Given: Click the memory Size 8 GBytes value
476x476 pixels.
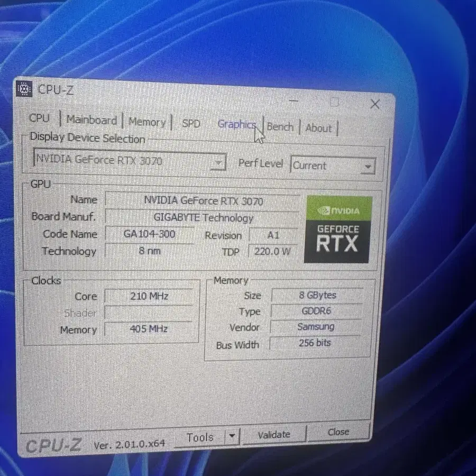Looking at the screenshot, I should (317, 295).
